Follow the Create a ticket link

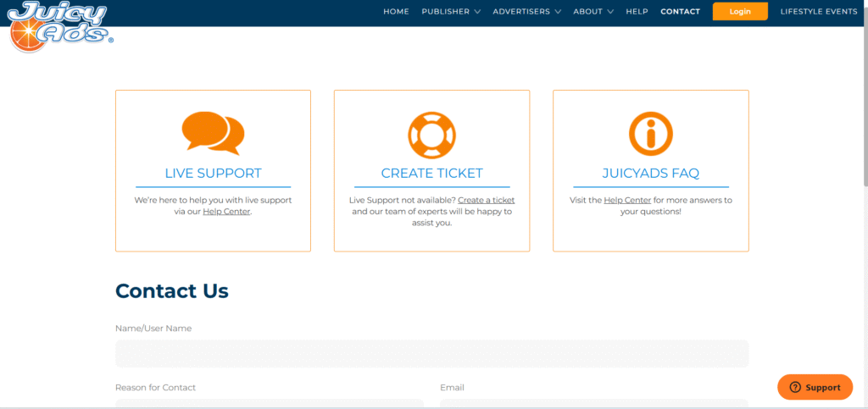(486, 200)
